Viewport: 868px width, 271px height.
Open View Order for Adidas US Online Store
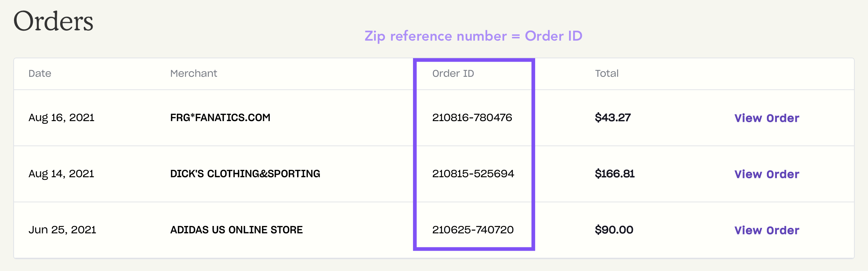coord(767,230)
